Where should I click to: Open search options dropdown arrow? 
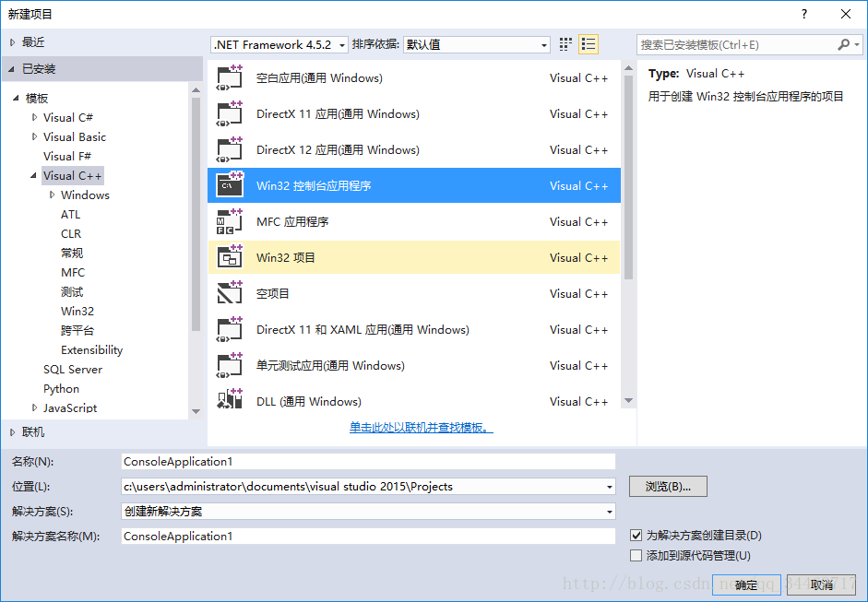[x=857, y=44]
